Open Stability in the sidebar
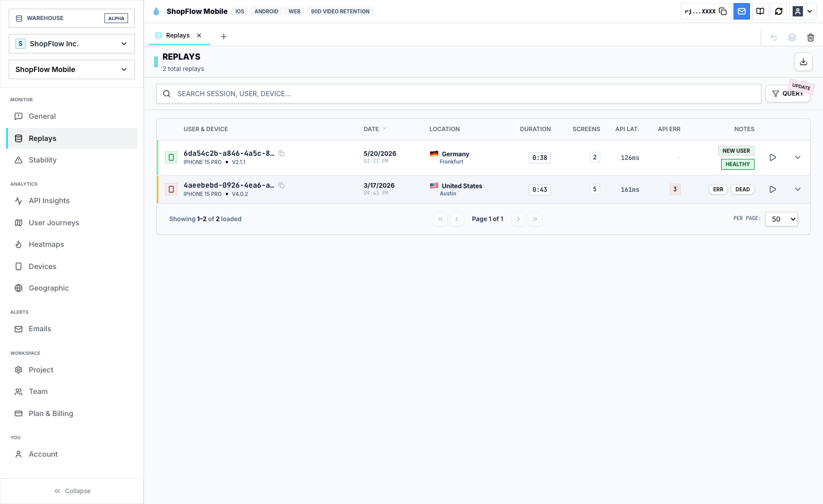823x504 pixels. 71,160
